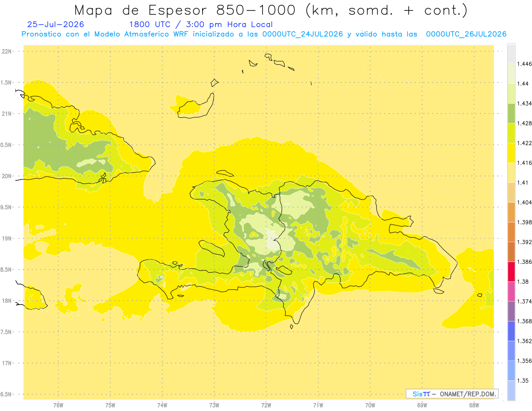This screenshot has width=532, height=411.
Task: Click the purple legend swatch between 1.368 and 1.374
Action: (x=511, y=311)
